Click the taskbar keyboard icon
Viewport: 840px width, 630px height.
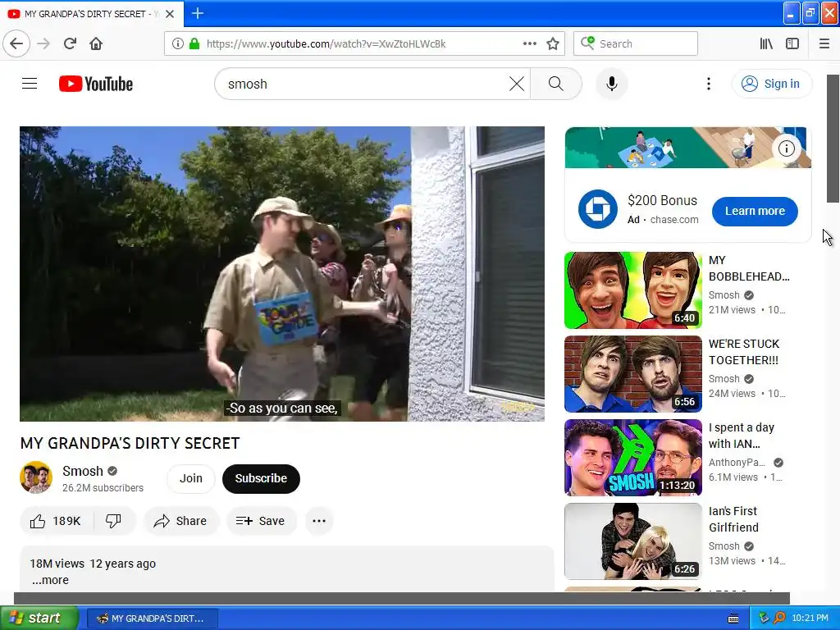pyautogui.click(x=733, y=619)
